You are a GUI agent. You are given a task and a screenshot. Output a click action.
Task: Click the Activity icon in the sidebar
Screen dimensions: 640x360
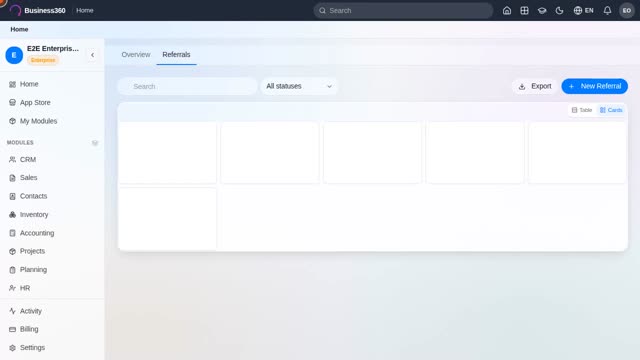[12, 311]
